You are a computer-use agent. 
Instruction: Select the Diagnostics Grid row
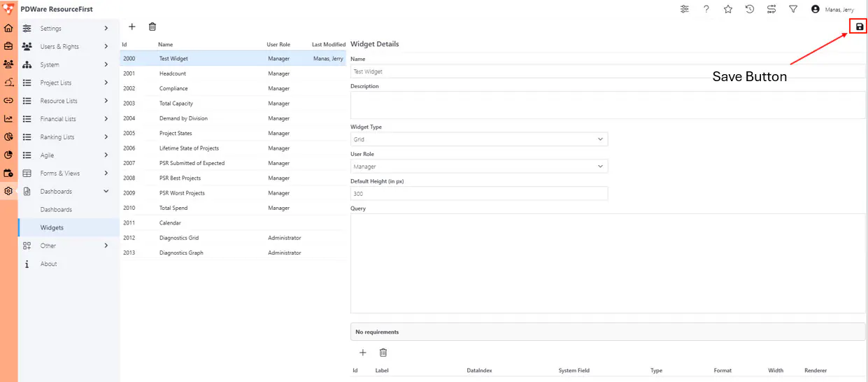[x=233, y=238]
